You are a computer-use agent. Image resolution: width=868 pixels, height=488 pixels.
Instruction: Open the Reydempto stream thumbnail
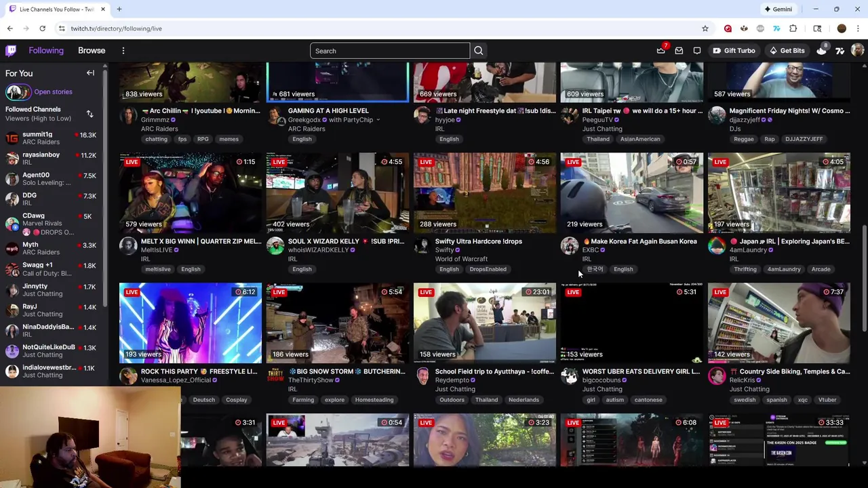click(x=485, y=323)
